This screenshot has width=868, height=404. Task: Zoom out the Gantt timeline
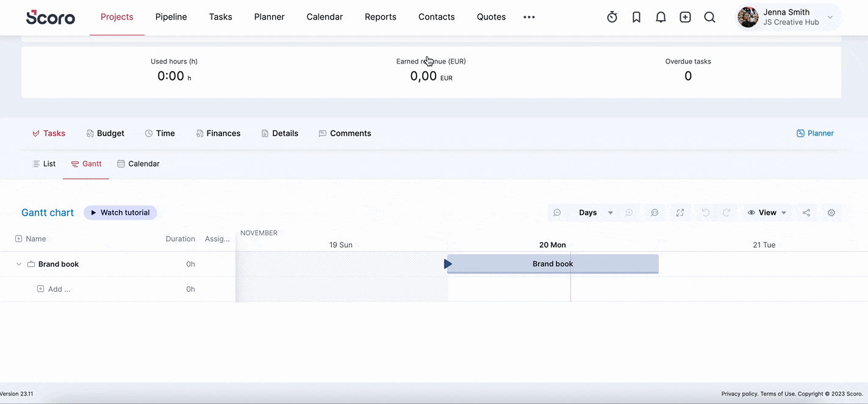[x=557, y=212]
